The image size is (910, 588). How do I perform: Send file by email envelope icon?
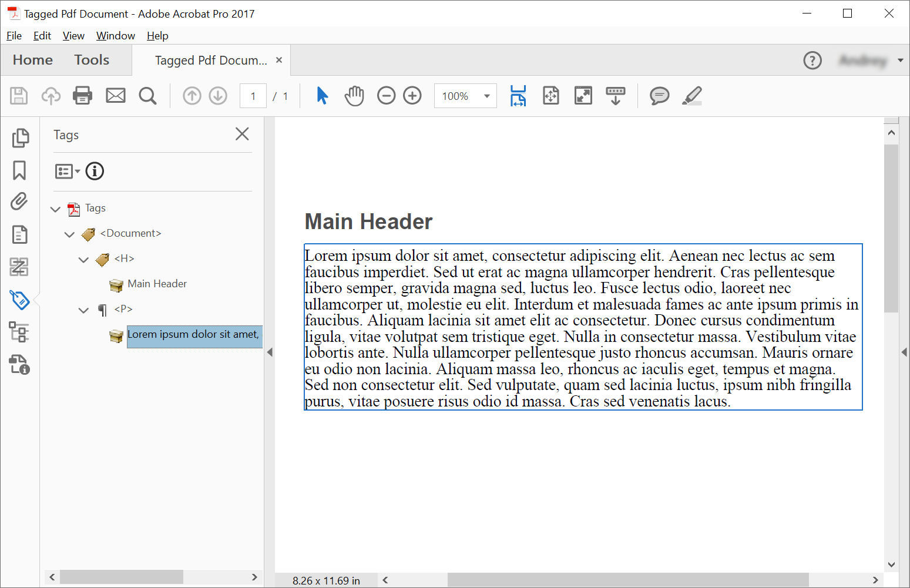pos(116,95)
